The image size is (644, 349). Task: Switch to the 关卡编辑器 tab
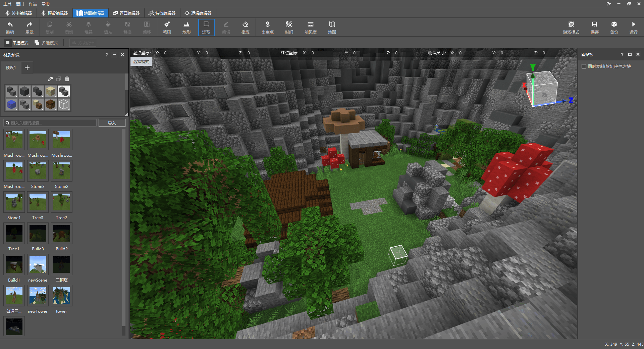[19, 13]
